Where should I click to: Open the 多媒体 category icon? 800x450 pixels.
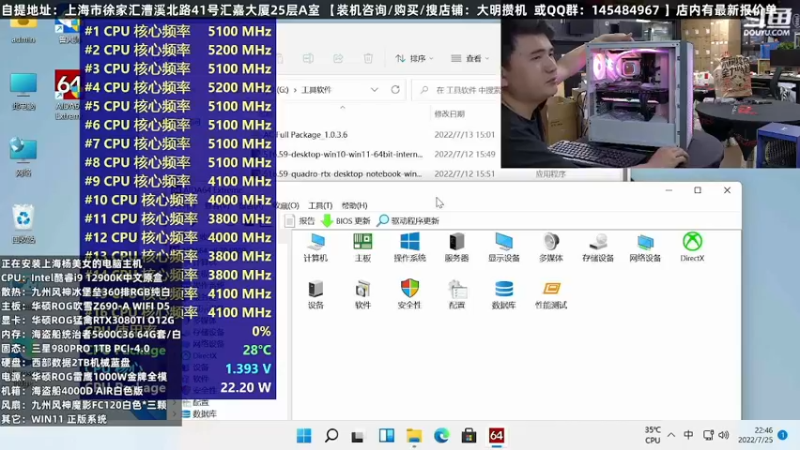click(x=551, y=247)
